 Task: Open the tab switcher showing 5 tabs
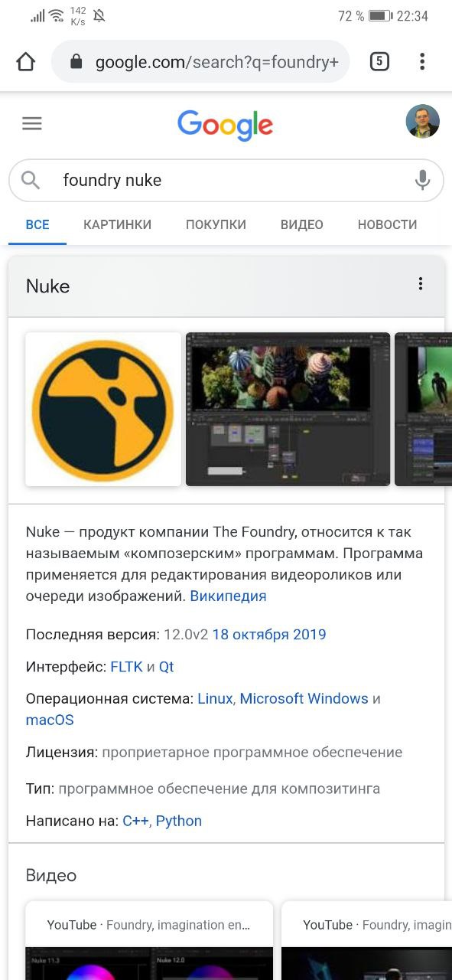[x=379, y=62]
